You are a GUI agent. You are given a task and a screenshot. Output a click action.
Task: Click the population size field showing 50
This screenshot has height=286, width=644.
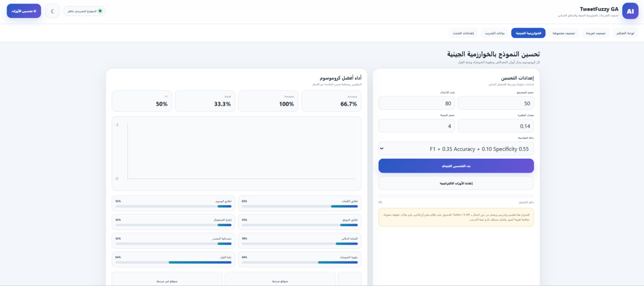(x=496, y=103)
